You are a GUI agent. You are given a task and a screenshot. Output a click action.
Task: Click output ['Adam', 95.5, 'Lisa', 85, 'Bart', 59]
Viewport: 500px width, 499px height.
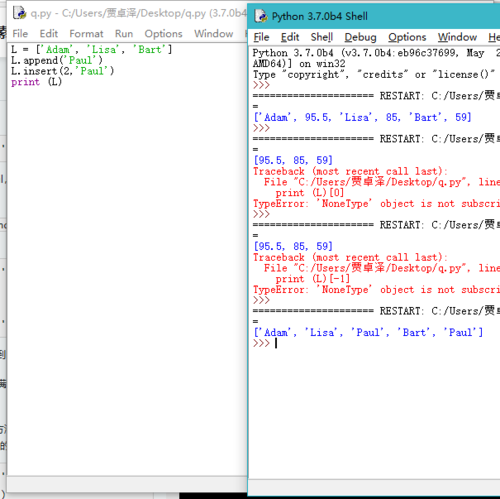pyautogui.click(x=362, y=117)
